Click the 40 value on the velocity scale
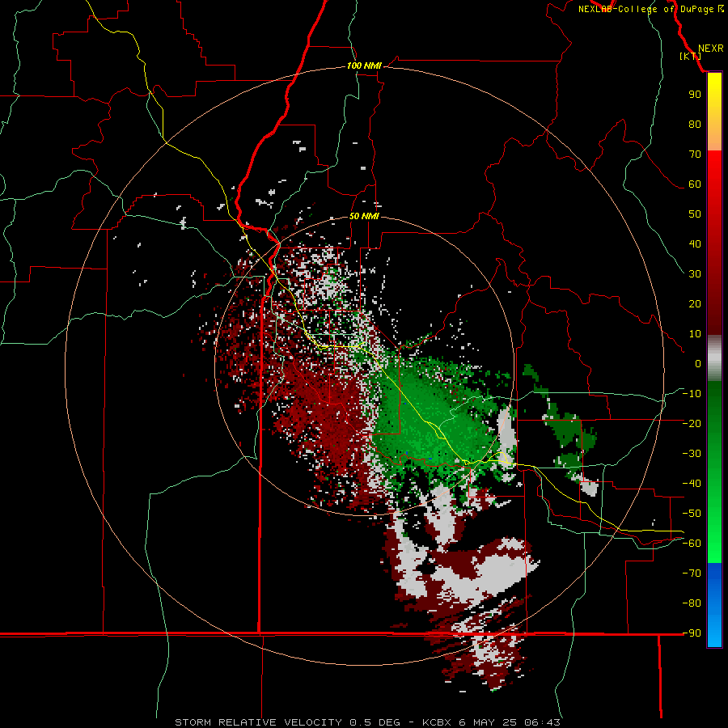 click(695, 244)
